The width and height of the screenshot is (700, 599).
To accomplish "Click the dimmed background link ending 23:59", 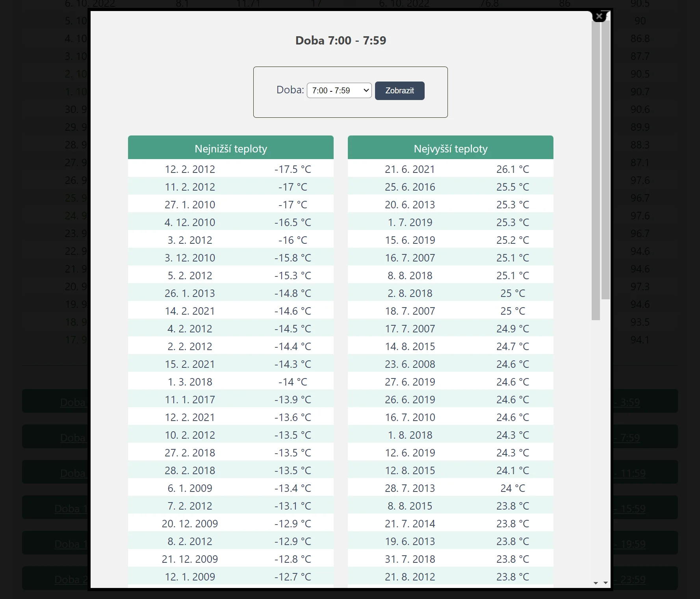I will click(633, 580).
